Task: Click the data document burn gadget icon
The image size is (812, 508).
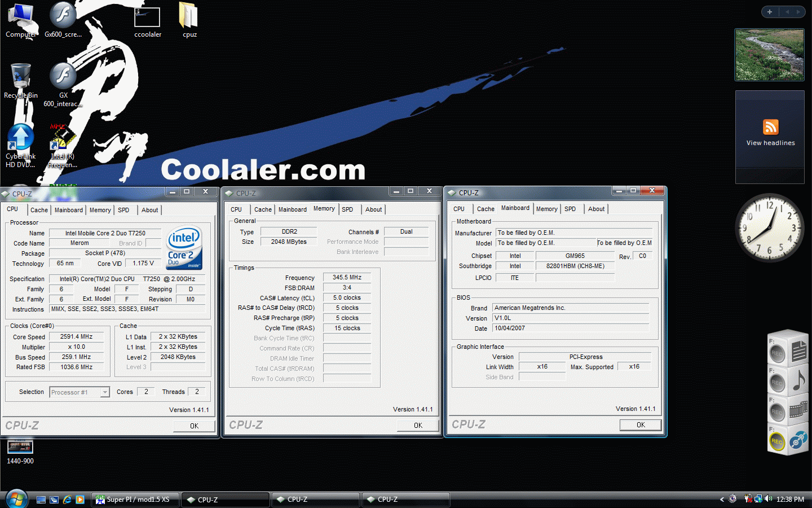Action: coord(798,352)
